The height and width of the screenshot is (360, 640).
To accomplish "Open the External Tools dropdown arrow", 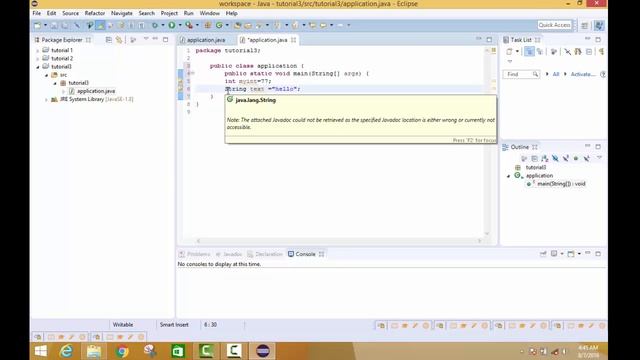I will click(198, 25).
